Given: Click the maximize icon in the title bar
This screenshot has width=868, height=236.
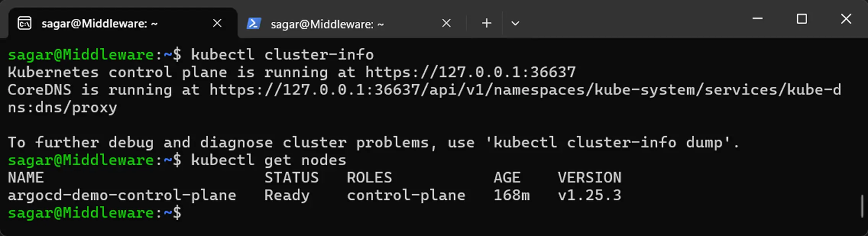Looking at the screenshot, I should 801,19.
